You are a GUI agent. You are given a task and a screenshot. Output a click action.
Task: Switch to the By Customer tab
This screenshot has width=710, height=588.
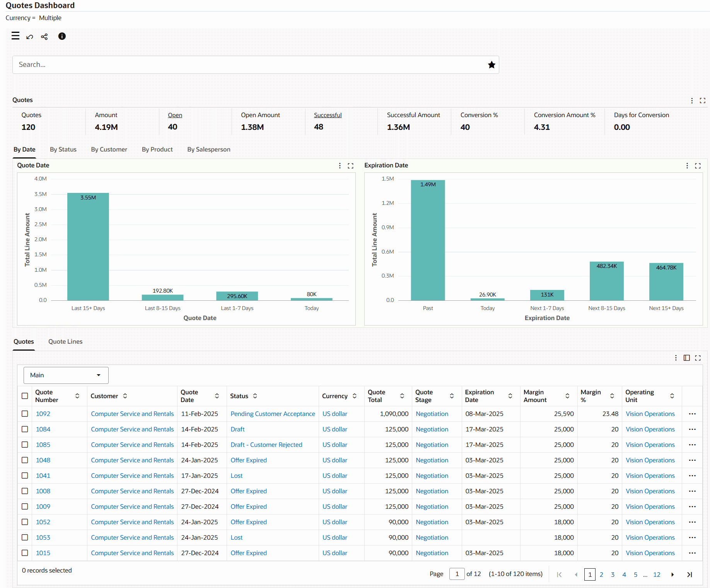click(109, 150)
